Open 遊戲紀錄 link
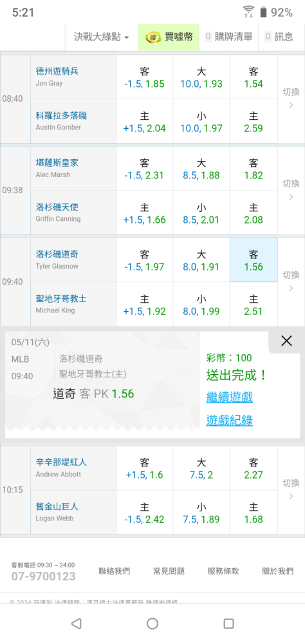The height and width of the screenshot is (644, 305). (x=230, y=420)
